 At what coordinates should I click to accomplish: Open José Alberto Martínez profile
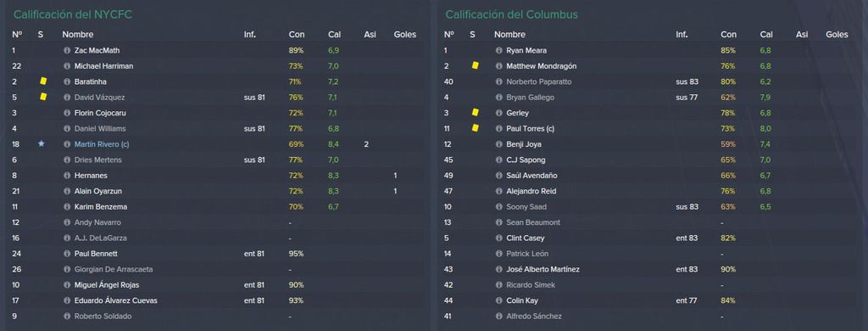click(543, 269)
